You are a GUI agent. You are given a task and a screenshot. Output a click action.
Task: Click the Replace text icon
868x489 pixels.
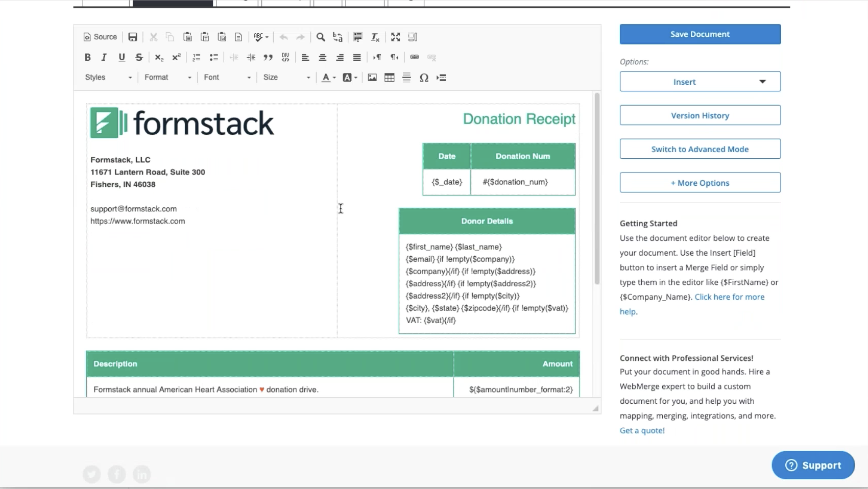[x=338, y=37]
